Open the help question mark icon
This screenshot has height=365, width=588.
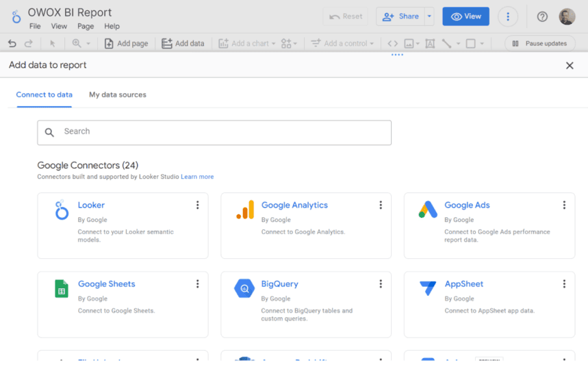click(542, 16)
